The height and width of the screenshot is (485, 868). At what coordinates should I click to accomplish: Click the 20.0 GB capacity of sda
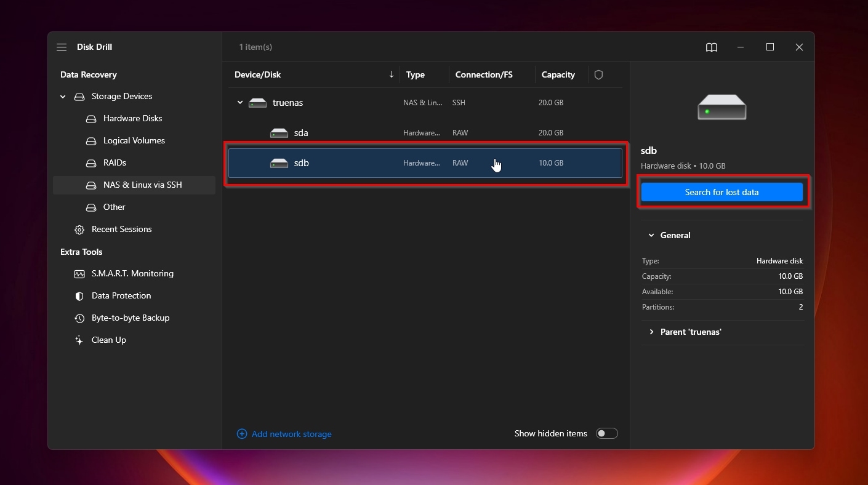(551, 133)
